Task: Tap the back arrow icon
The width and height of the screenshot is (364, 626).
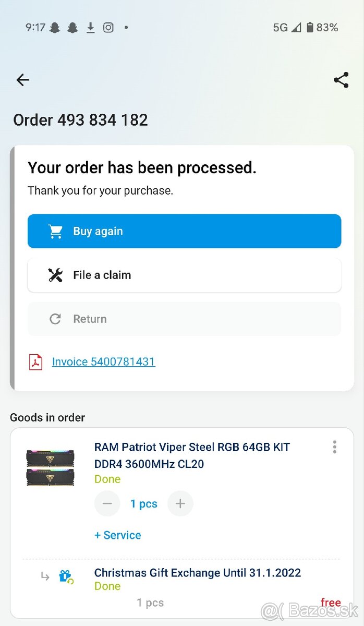Action: point(23,80)
